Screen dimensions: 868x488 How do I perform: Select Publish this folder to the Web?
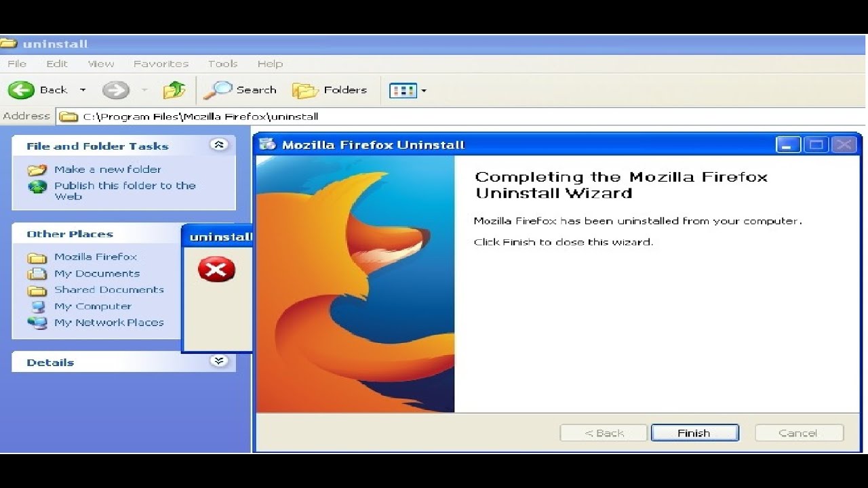(125, 191)
